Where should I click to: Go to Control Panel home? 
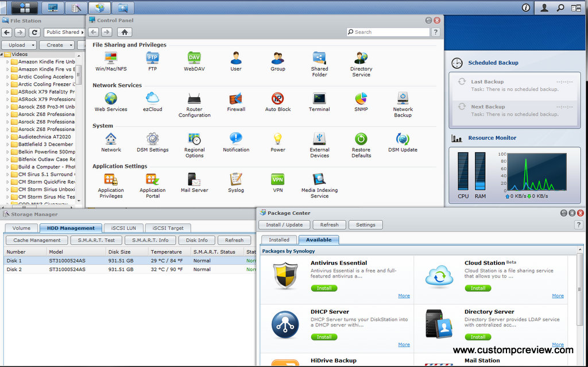pos(125,32)
